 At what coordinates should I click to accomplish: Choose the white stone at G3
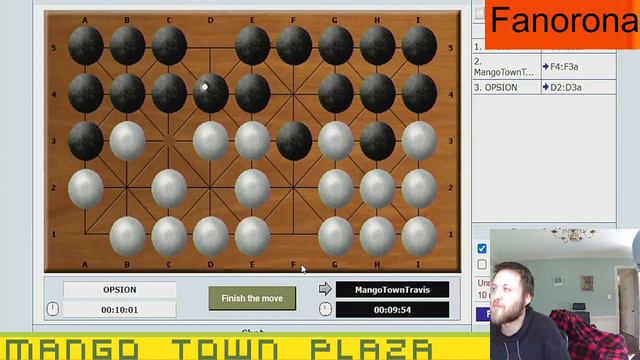tap(336, 141)
